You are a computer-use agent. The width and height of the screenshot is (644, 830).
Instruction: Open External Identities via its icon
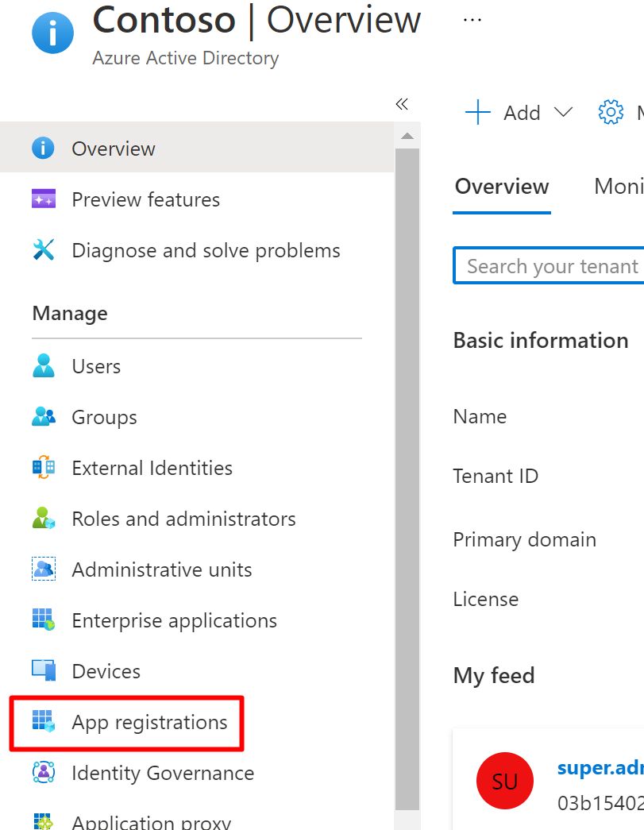(x=44, y=468)
